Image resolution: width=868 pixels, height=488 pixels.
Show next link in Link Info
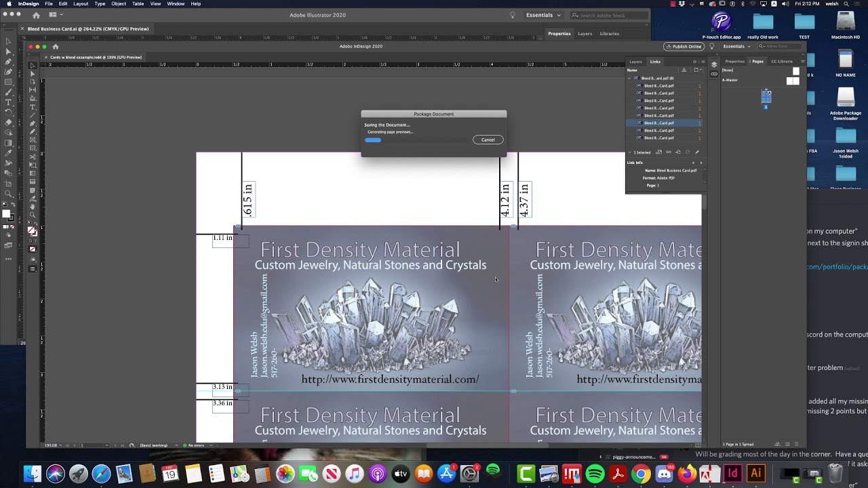tap(701, 163)
